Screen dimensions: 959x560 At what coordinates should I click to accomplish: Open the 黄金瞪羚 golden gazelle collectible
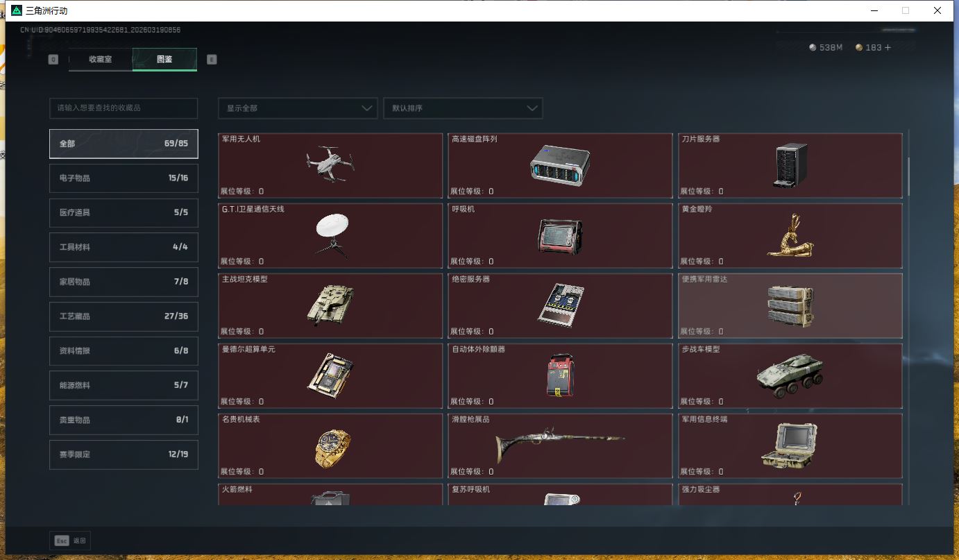790,236
